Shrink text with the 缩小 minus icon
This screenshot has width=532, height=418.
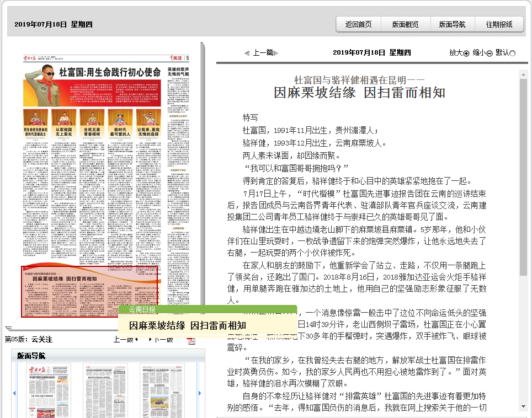(488, 53)
